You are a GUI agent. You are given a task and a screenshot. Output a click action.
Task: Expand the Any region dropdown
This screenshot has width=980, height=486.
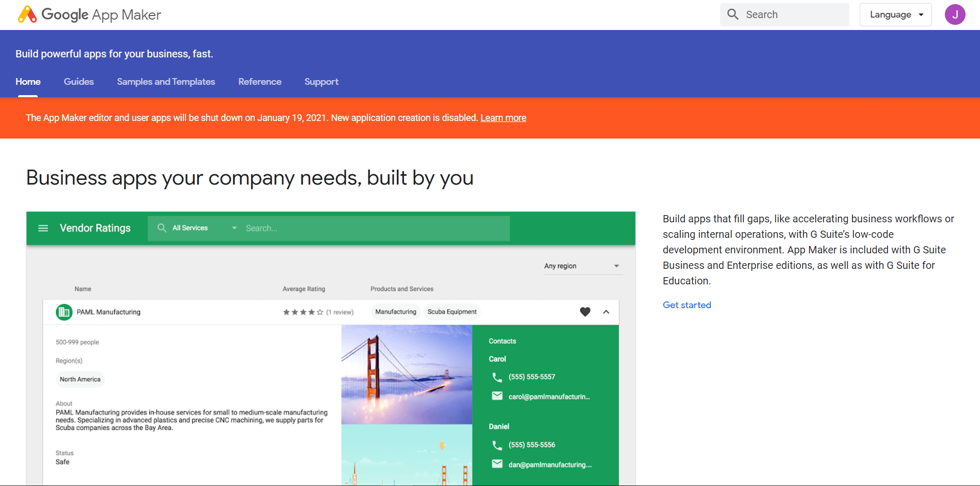tap(582, 266)
